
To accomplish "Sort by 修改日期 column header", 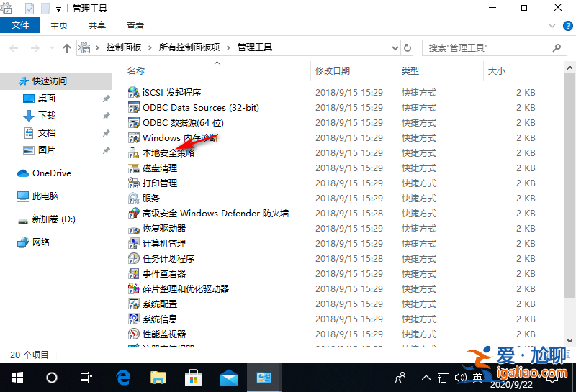I will 333,70.
